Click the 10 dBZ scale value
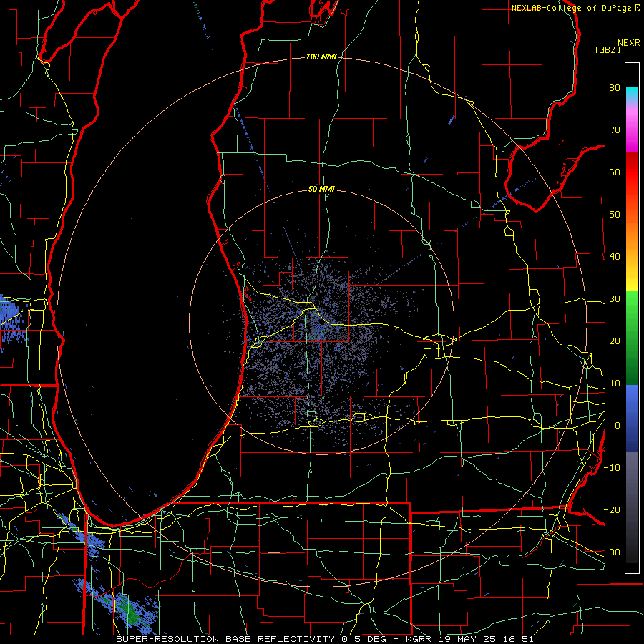The image size is (644, 644). 615,384
